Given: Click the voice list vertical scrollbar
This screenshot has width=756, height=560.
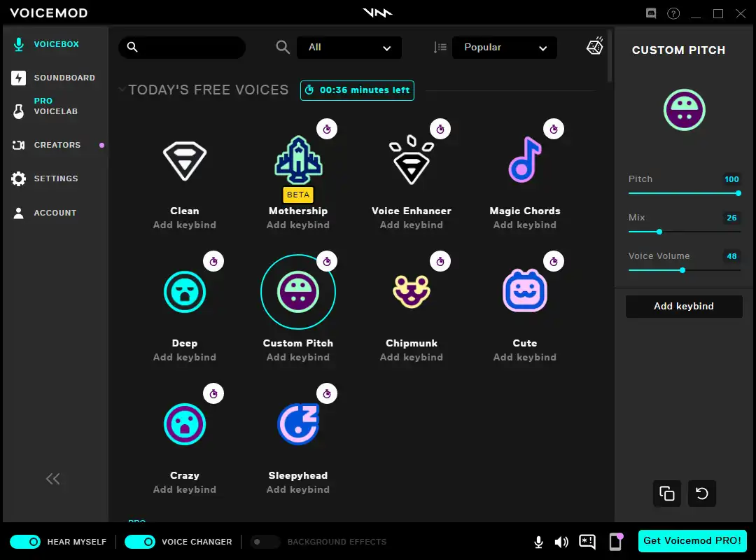Looking at the screenshot, I should click(x=610, y=56).
